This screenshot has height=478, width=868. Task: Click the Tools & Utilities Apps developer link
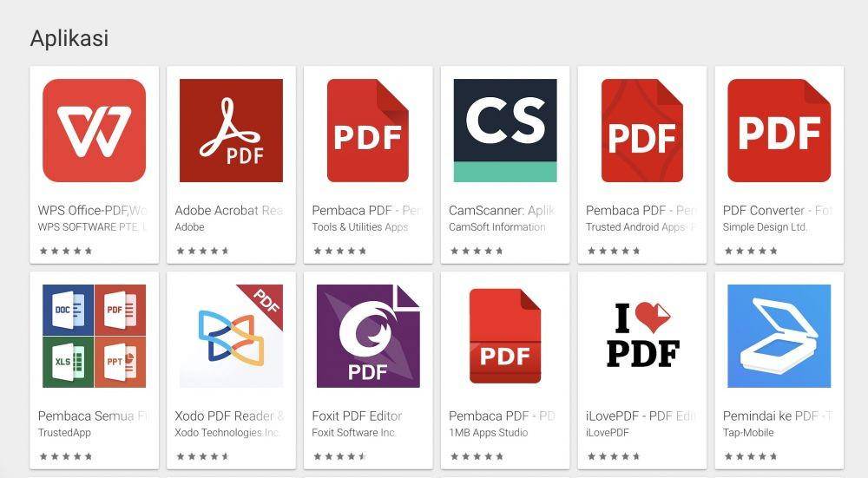tap(360, 226)
